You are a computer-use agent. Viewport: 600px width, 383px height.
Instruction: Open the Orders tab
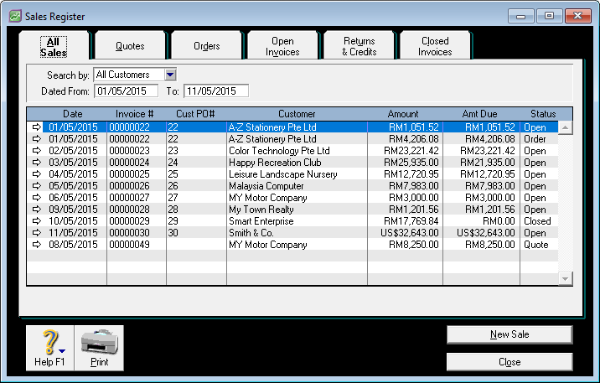(x=207, y=46)
